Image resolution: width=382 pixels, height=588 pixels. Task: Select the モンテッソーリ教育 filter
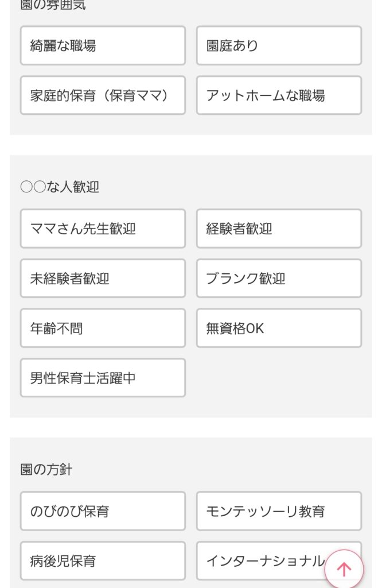click(x=279, y=511)
